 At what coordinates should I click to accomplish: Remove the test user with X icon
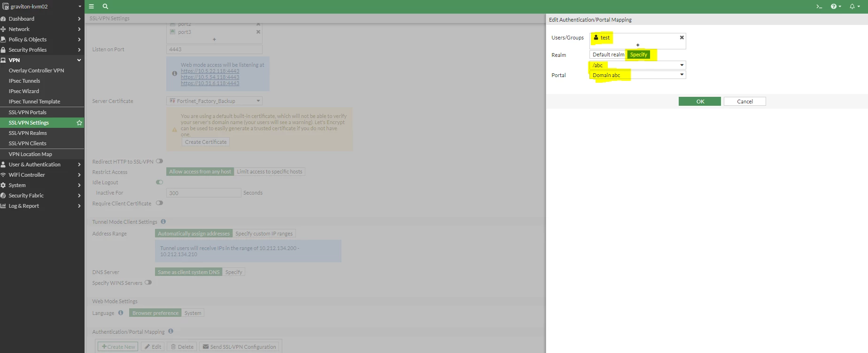682,38
